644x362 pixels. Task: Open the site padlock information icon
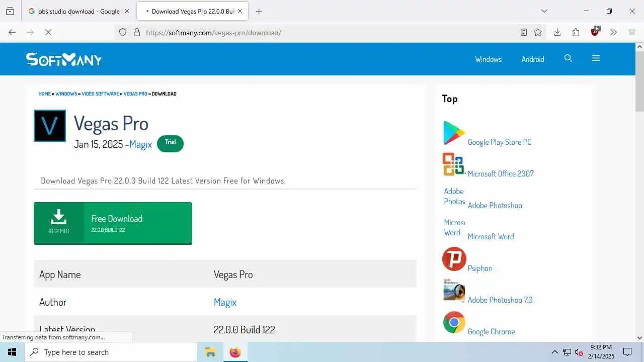point(136,32)
